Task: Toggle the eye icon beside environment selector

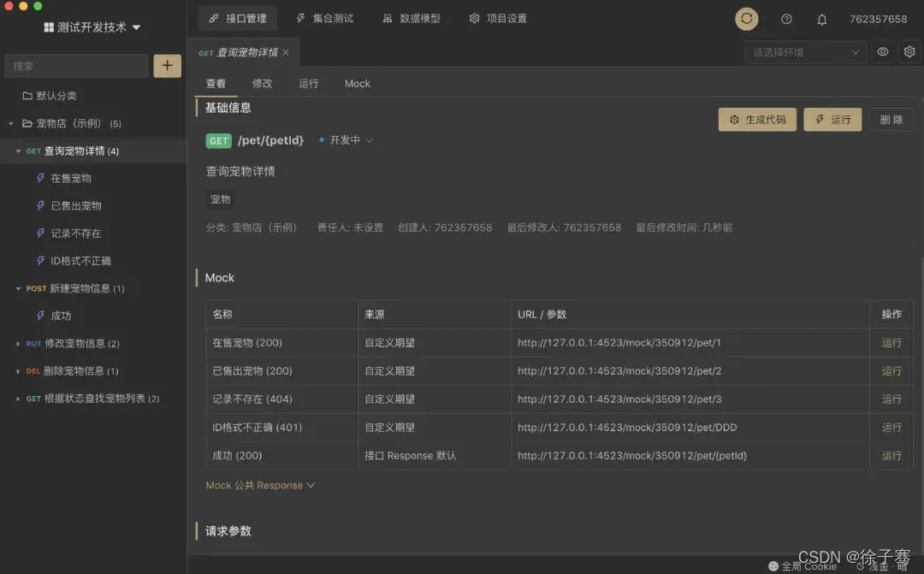Action: (882, 52)
